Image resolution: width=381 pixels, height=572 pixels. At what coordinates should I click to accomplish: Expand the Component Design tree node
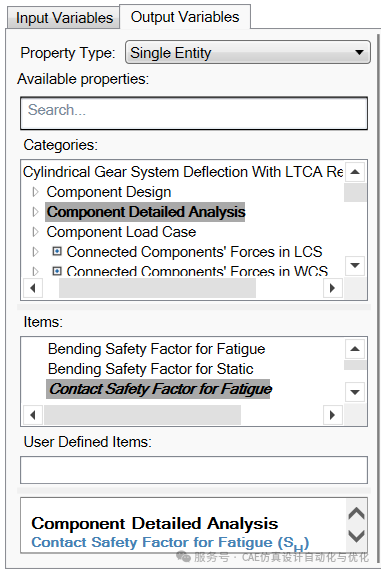(x=35, y=192)
